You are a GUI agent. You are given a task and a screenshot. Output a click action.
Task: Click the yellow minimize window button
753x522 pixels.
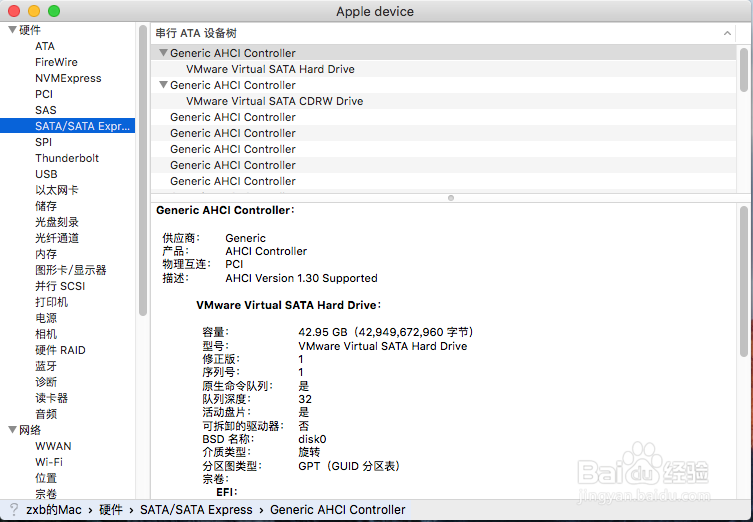[x=34, y=11]
